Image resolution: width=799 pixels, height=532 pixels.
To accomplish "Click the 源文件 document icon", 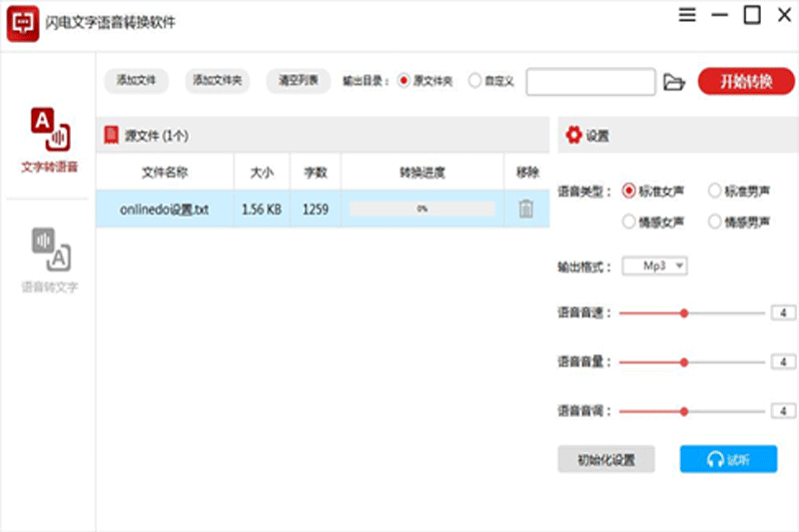I will point(111,135).
